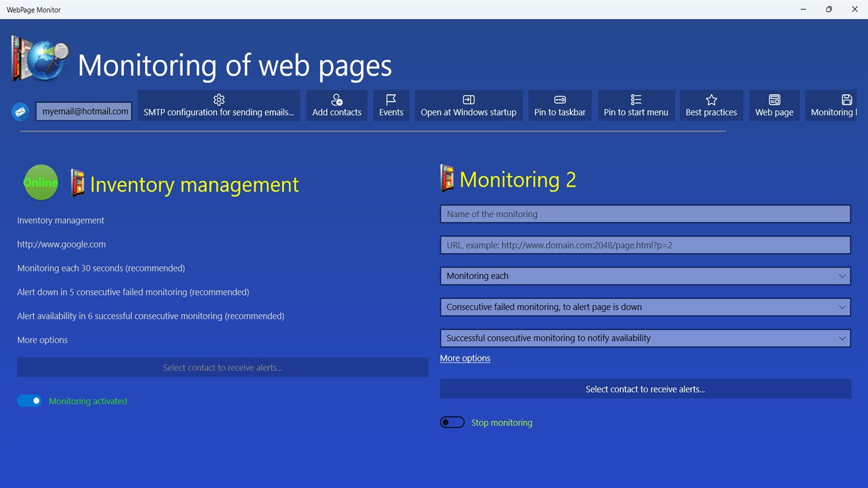Click the Monitoring 2 yellow heading

pyautogui.click(x=517, y=179)
